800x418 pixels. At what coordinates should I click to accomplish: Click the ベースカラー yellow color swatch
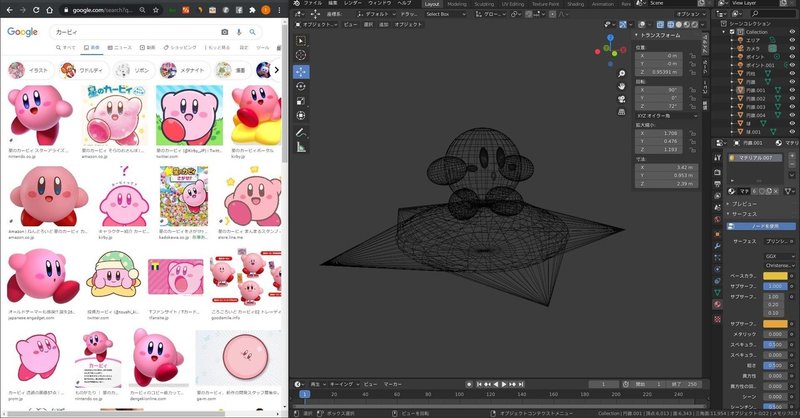pos(775,276)
